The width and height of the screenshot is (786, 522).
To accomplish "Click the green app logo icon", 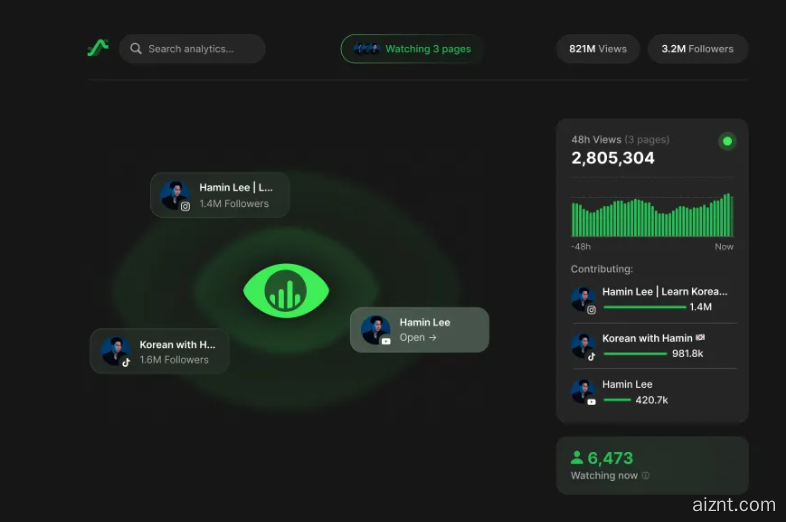I will 97,48.
